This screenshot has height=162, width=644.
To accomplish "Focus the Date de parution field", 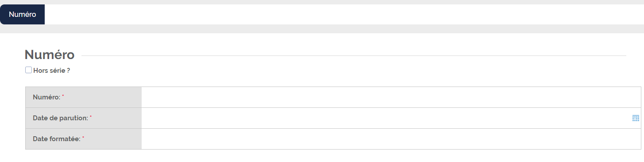I will coord(386,118).
